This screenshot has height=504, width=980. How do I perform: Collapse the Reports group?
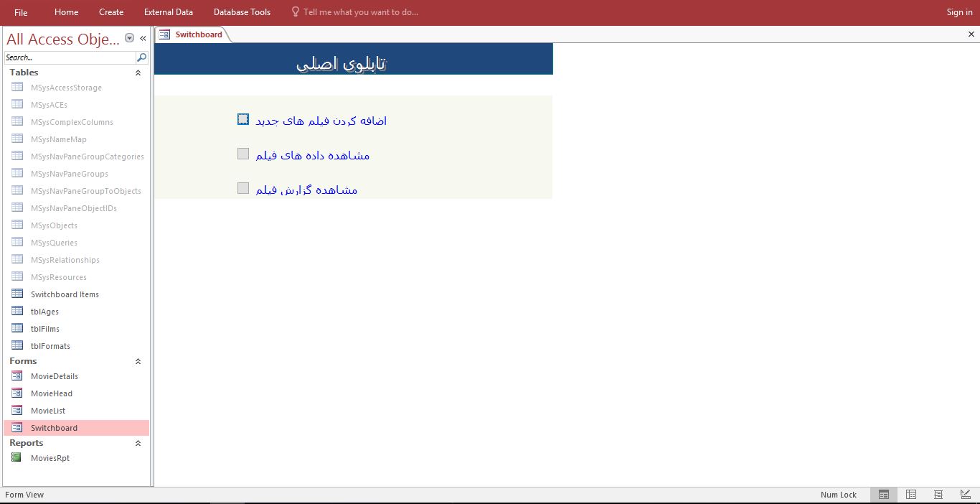click(138, 443)
